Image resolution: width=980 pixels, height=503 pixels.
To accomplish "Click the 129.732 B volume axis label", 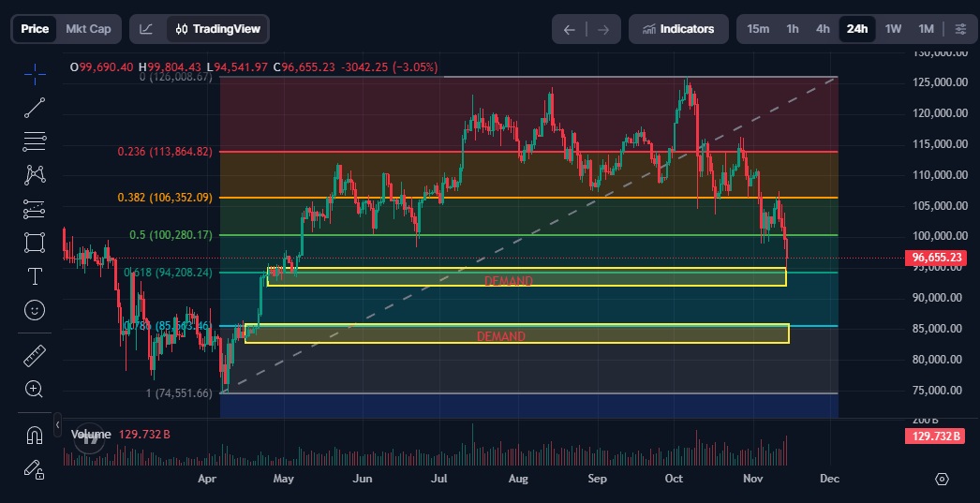I will [x=936, y=436].
